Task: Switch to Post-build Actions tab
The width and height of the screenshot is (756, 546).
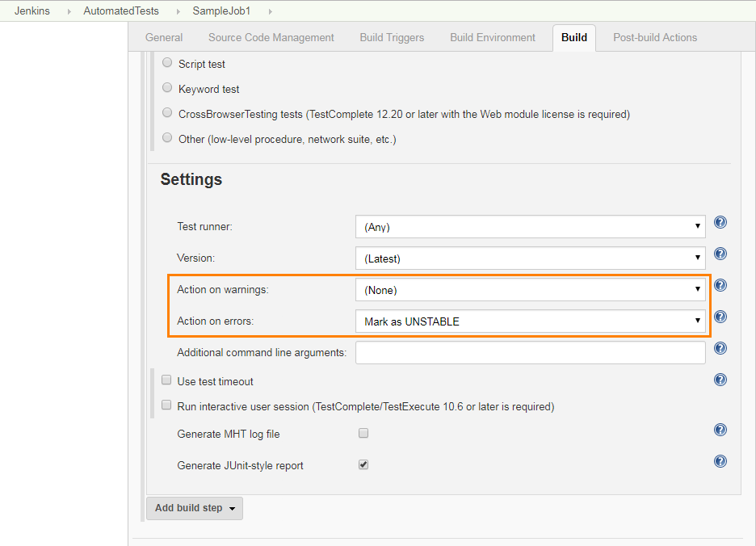Action: point(655,38)
